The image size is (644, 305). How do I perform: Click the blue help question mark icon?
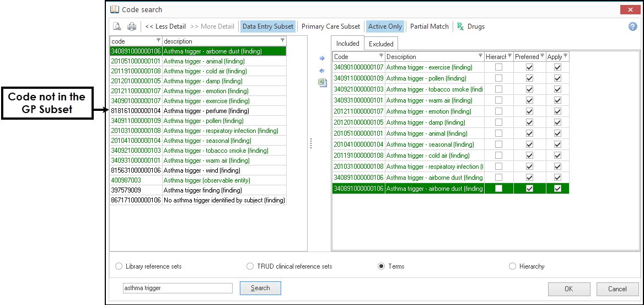[633, 26]
